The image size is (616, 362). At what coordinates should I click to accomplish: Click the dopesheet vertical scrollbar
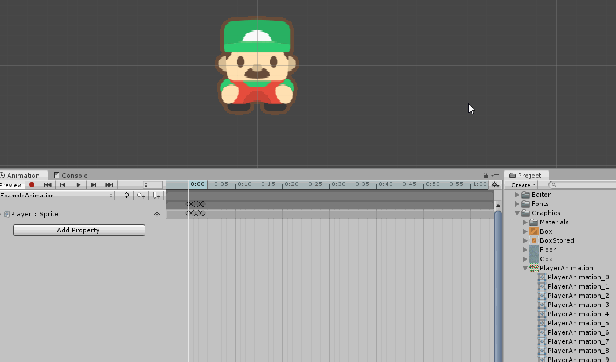(498, 286)
